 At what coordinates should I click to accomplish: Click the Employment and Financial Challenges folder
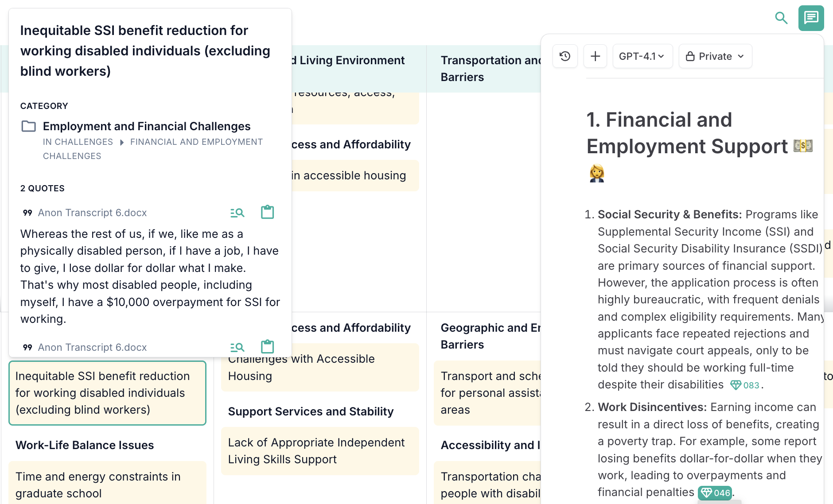pos(146,127)
